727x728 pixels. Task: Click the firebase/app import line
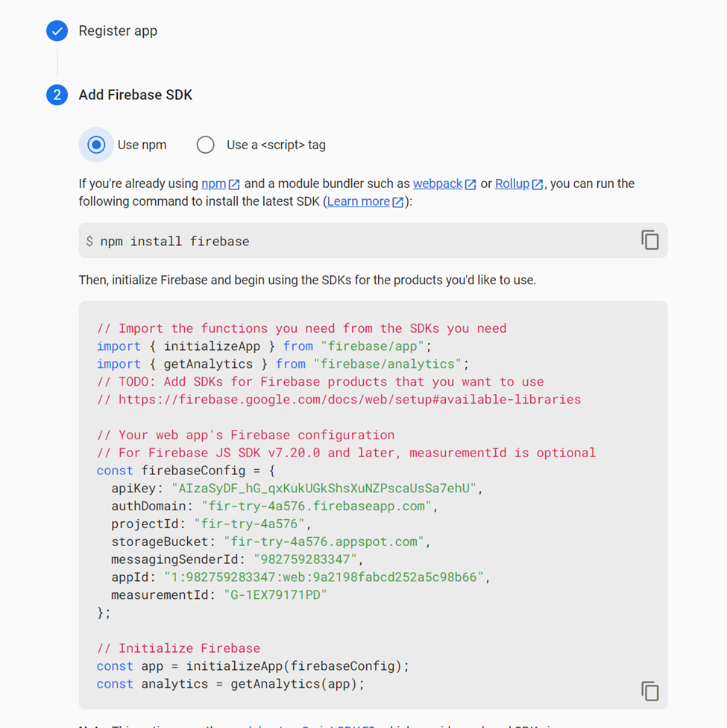pos(264,346)
